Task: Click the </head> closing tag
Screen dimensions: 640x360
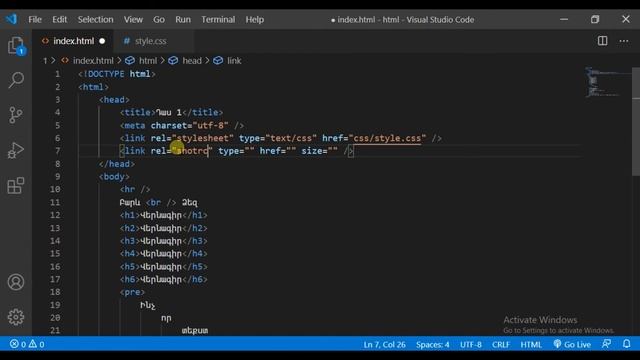Action: click(117, 164)
